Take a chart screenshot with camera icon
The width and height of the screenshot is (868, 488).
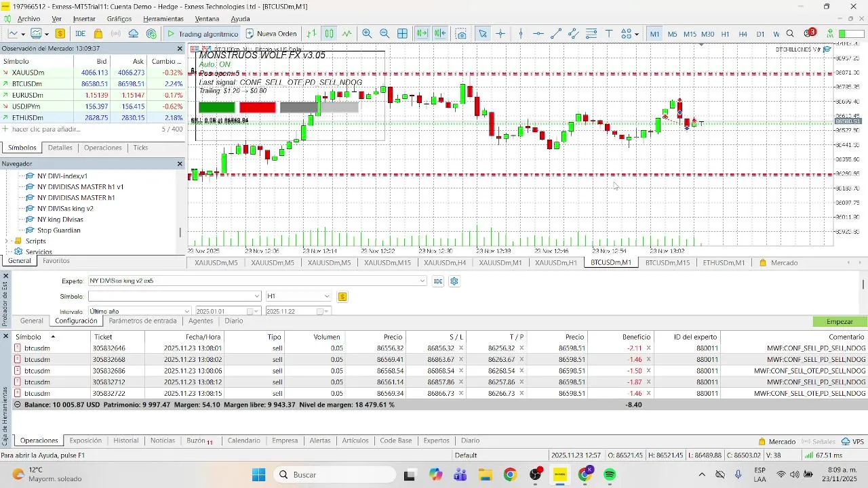click(462, 33)
